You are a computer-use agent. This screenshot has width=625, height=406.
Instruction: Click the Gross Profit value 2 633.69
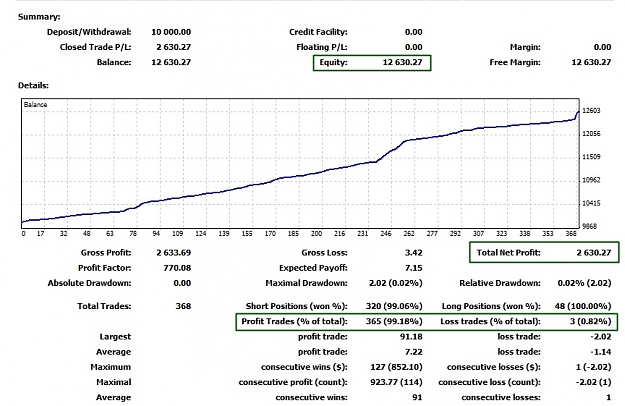173,253
